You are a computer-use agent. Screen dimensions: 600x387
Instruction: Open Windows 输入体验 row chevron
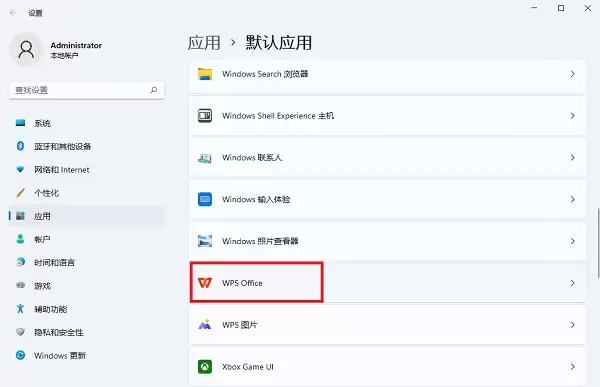click(572, 199)
